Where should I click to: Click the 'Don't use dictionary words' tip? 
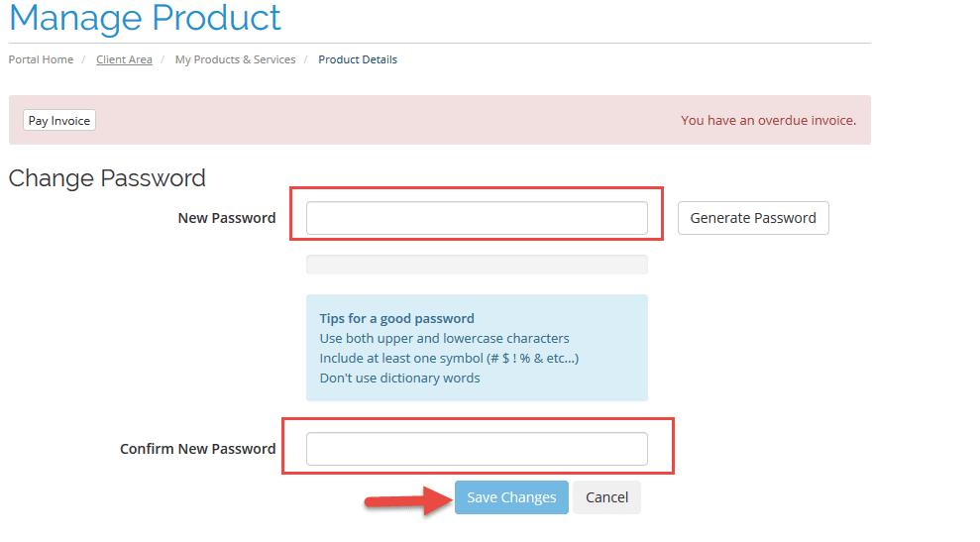[399, 378]
